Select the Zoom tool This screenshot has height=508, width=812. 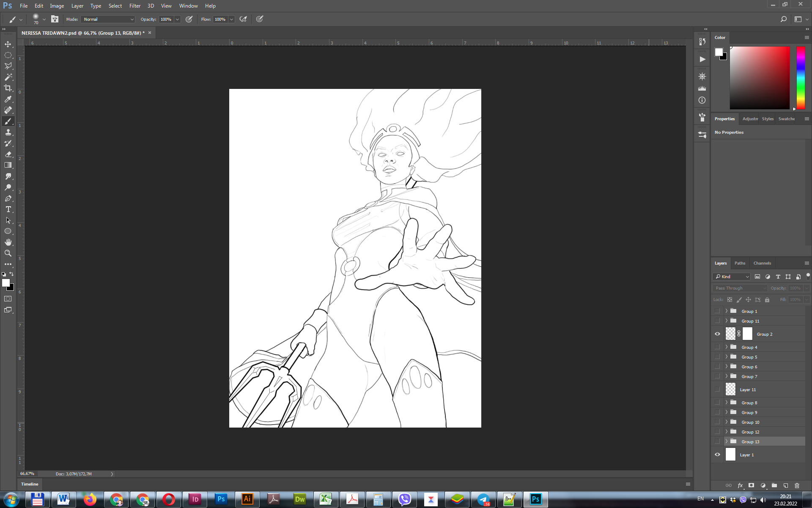click(8, 253)
